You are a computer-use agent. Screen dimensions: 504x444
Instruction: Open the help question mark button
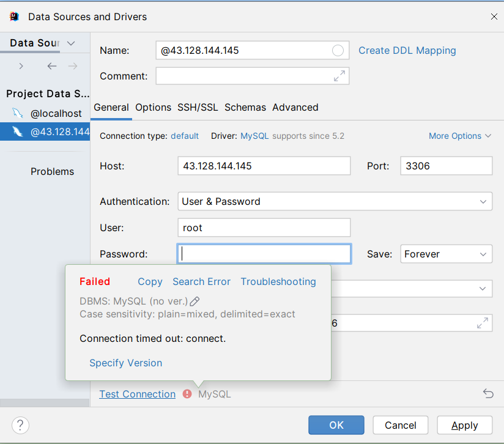click(x=21, y=425)
